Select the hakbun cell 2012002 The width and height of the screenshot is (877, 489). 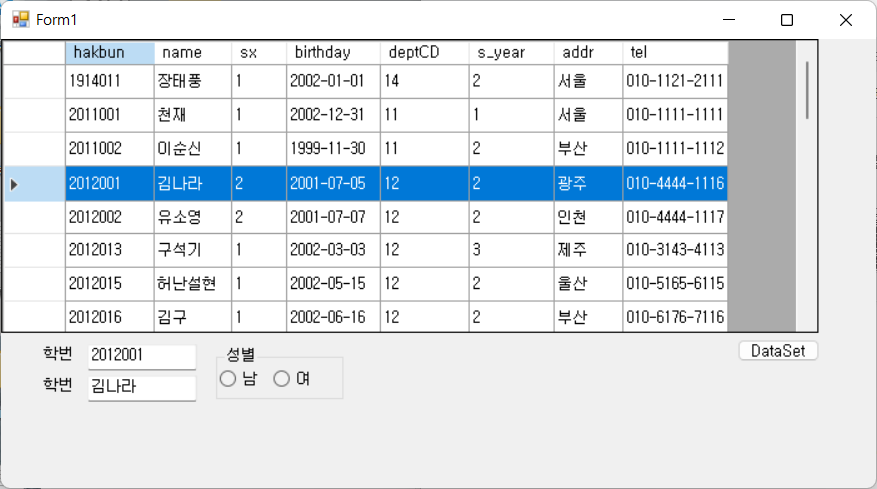[110, 217]
